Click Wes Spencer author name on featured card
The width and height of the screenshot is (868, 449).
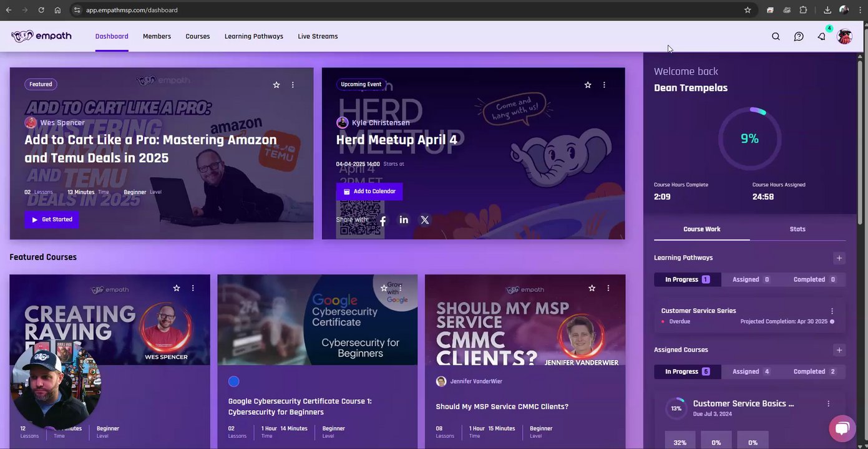(x=62, y=123)
